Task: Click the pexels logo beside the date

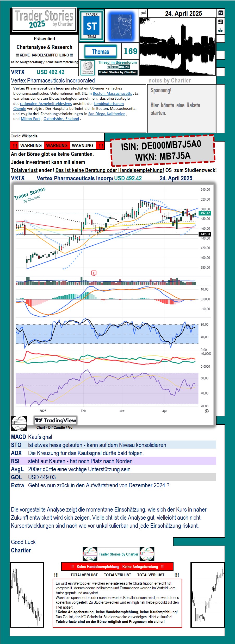Action: coord(144,13)
